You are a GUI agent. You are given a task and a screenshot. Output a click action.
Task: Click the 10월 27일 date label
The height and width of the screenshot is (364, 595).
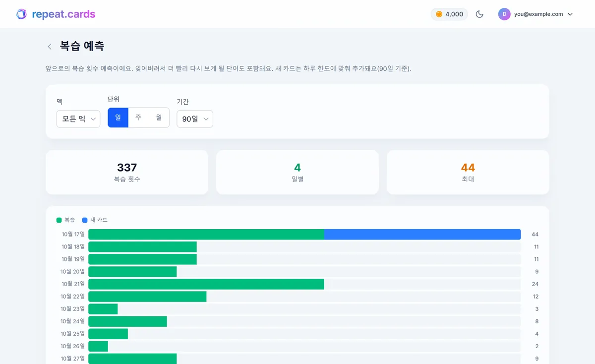coord(73,359)
